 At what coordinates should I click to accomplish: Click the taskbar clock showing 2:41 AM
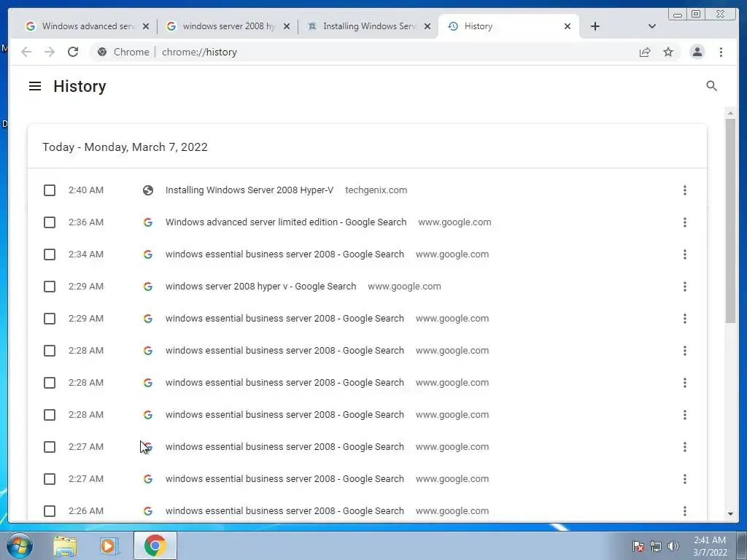(x=710, y=546)
